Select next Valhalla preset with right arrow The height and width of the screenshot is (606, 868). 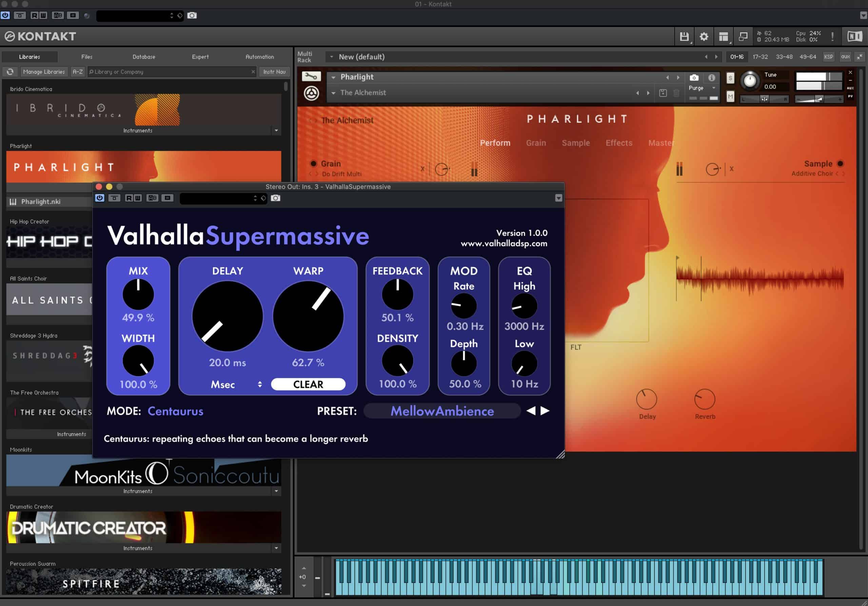tap(545, 411)
